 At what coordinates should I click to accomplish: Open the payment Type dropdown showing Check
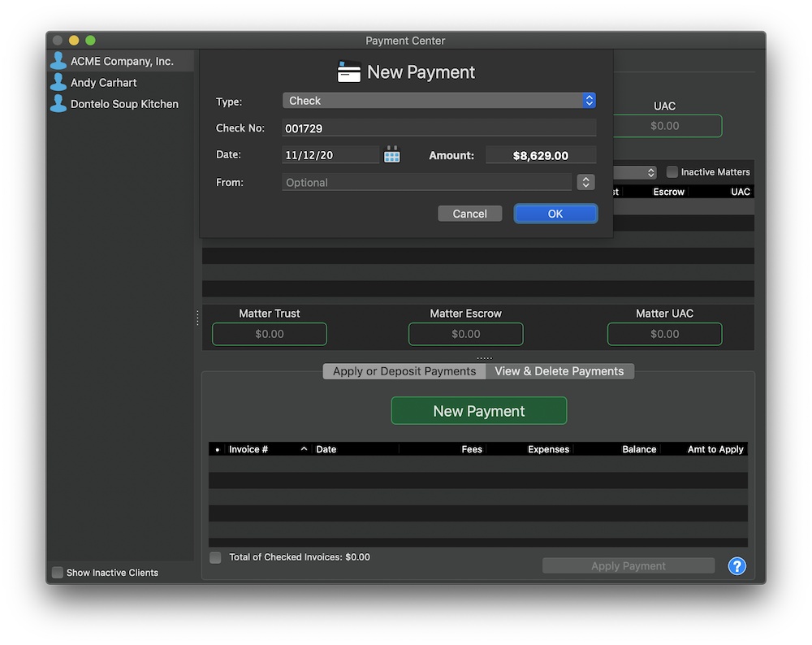click(439, 101)
